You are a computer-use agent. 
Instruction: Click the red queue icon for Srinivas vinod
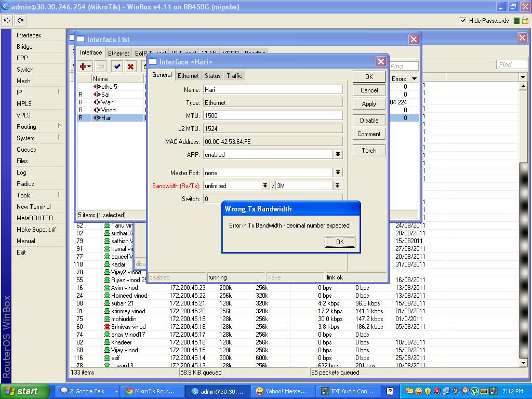click(107, 327)
